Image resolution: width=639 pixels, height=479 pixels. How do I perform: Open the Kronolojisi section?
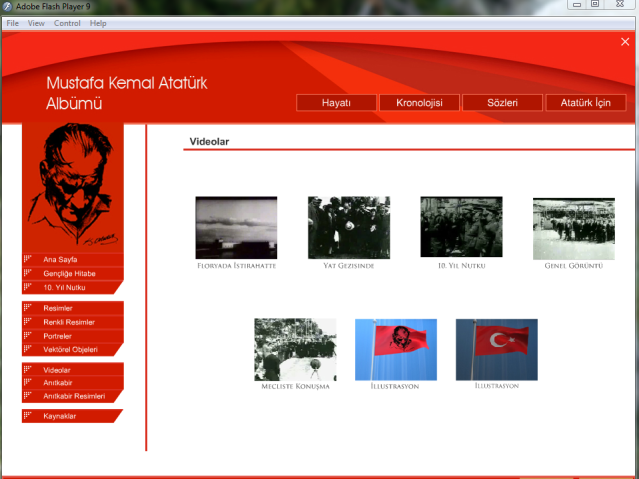pyautogui.click(x=419, y=103)
